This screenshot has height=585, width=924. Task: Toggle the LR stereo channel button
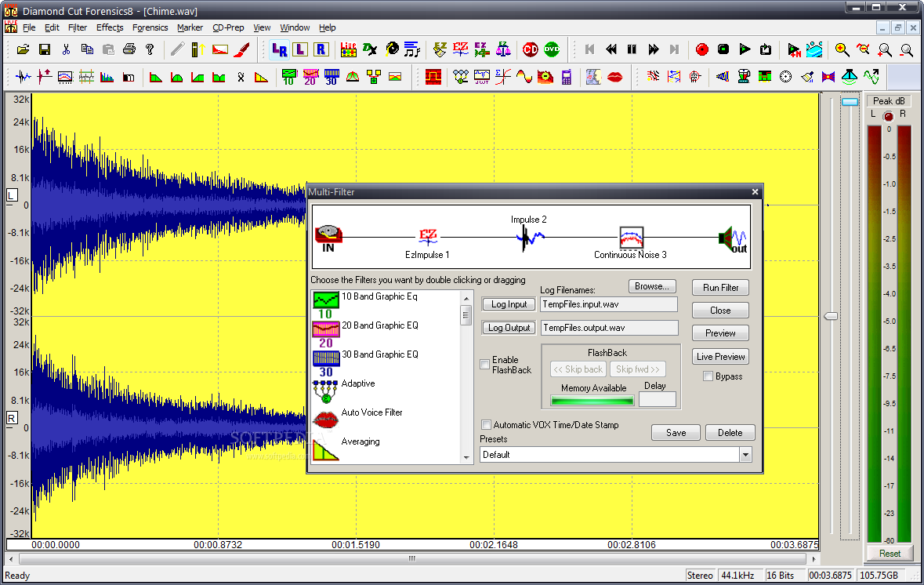point(279,49)
